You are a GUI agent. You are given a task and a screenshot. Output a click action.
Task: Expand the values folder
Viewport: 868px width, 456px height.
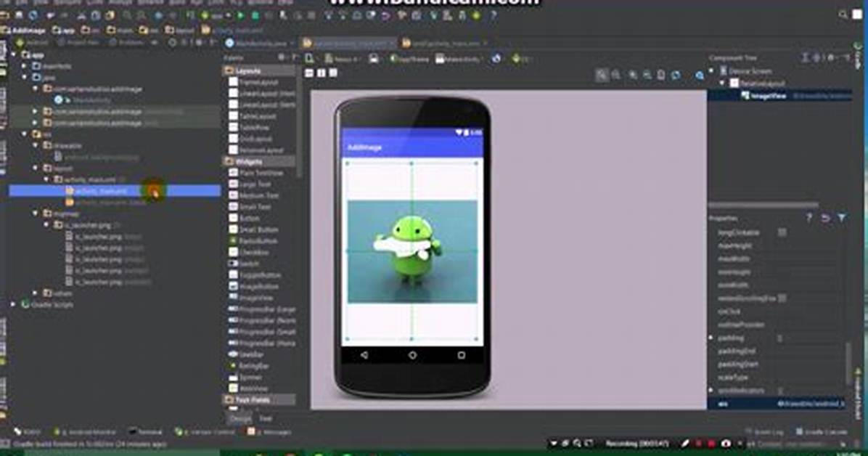(36, 293)
